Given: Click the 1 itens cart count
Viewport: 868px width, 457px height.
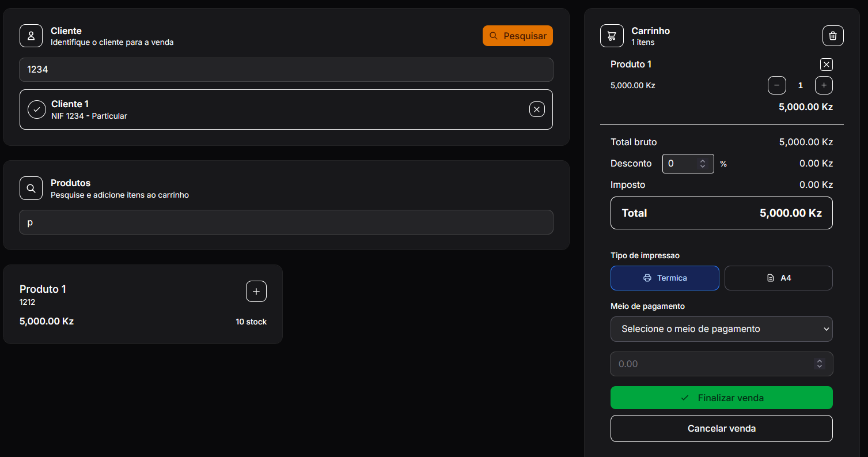Looking at the screenshot, I should 643,42.
